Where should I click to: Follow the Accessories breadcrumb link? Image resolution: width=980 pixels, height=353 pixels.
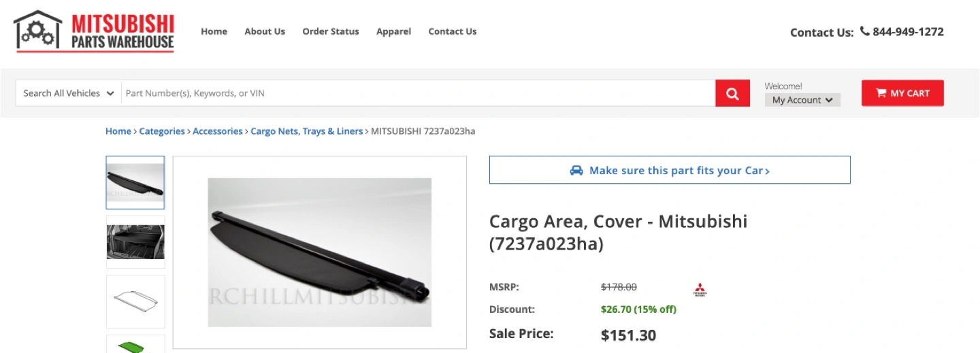[x=217, y=131]
